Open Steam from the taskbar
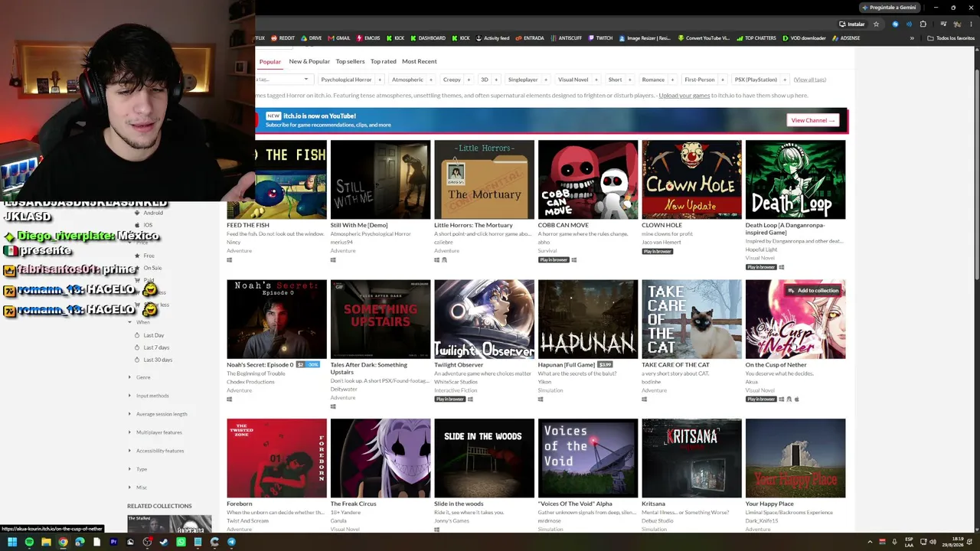980x551 pixels. tap(164, 543)
